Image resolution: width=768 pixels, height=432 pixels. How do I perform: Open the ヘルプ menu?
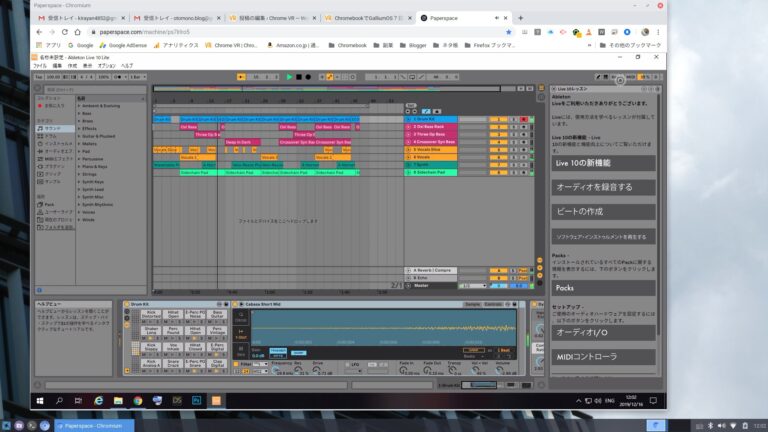127,66
